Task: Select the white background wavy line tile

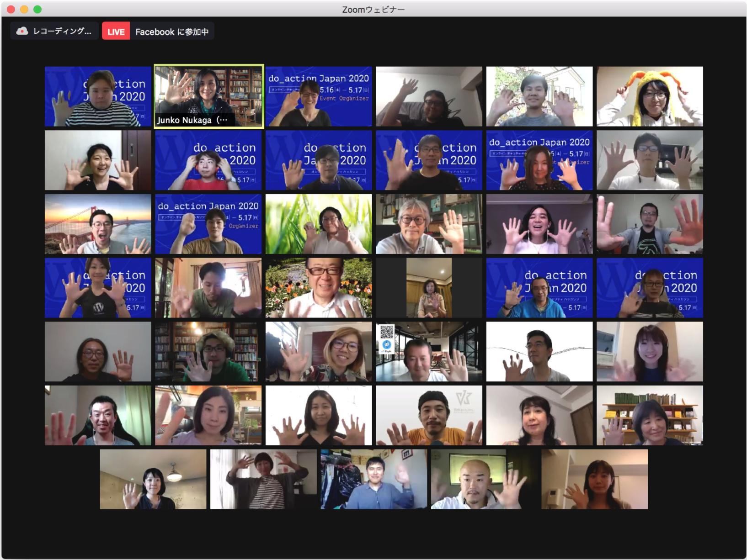Action: [x=539, y=351]
